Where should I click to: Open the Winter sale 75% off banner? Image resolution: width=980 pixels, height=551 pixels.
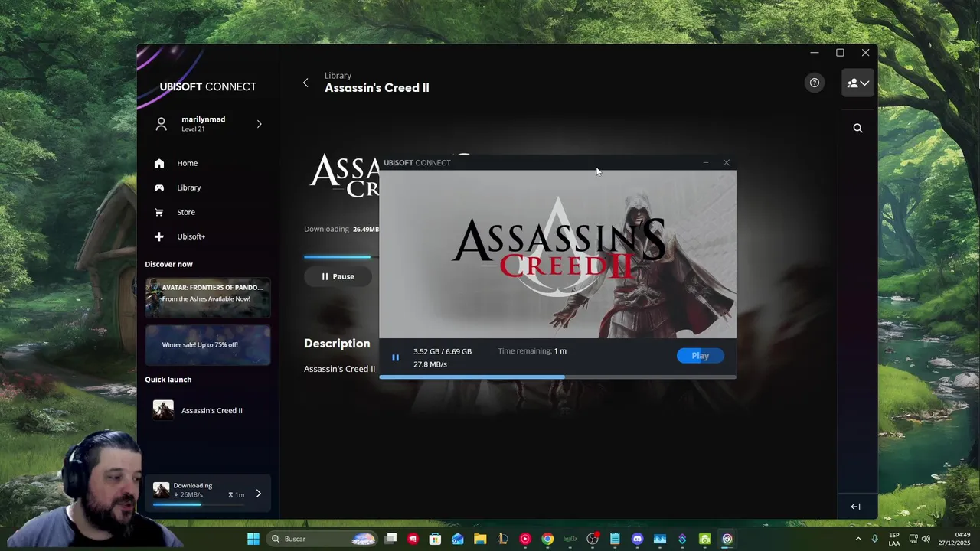(x=207, y=344)
